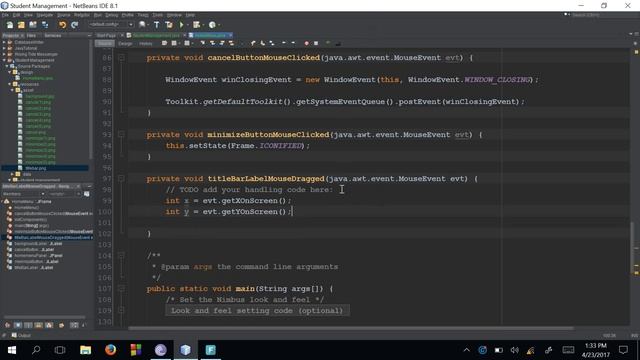The image size is (640, 360).
Task: Open the Members dropdown in Navigator
Action: [24, 194]
